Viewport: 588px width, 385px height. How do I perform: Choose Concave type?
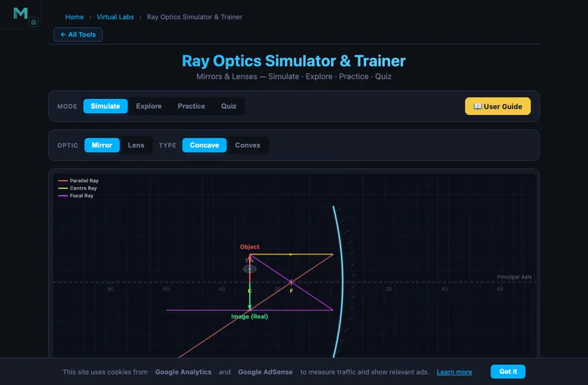coord(204,145)
